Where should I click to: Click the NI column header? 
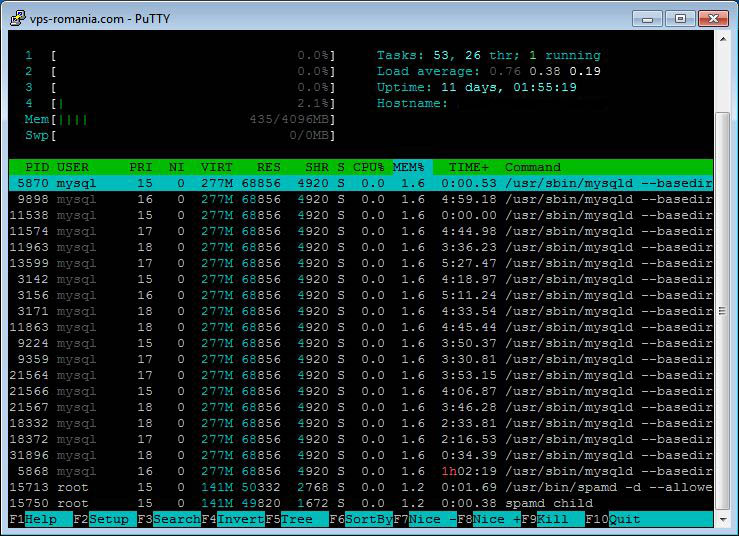coord(176,167)
